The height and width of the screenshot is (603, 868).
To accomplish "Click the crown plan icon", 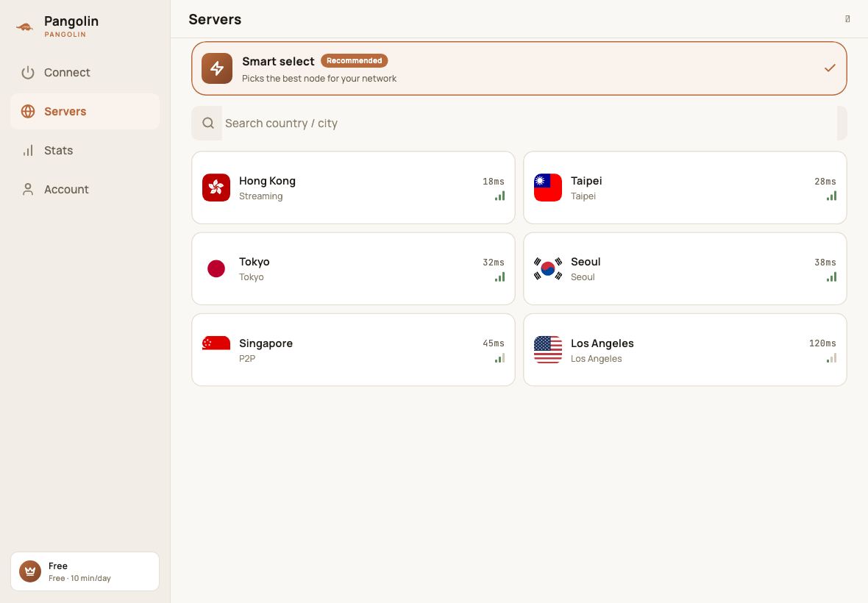I will coord(30,571).
